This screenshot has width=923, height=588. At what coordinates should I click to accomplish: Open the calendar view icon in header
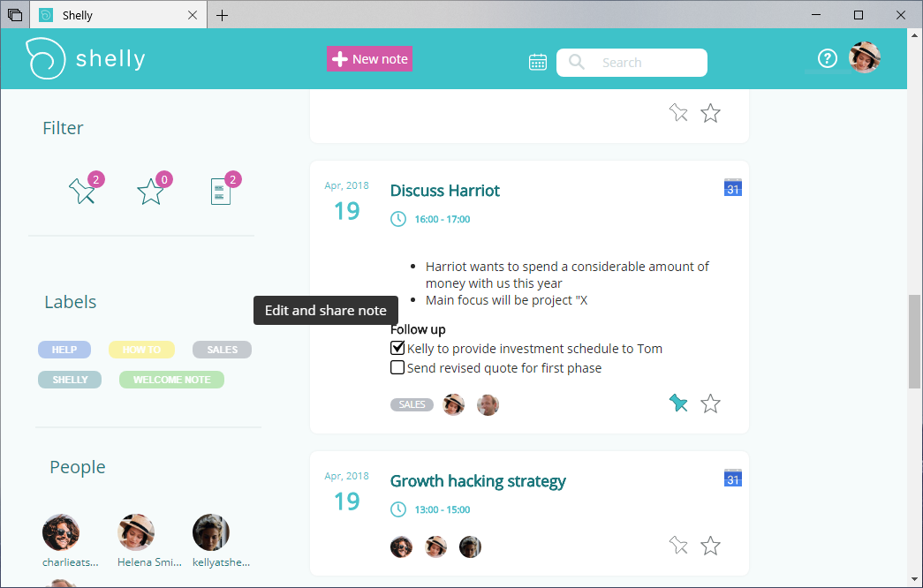[537, 62]
